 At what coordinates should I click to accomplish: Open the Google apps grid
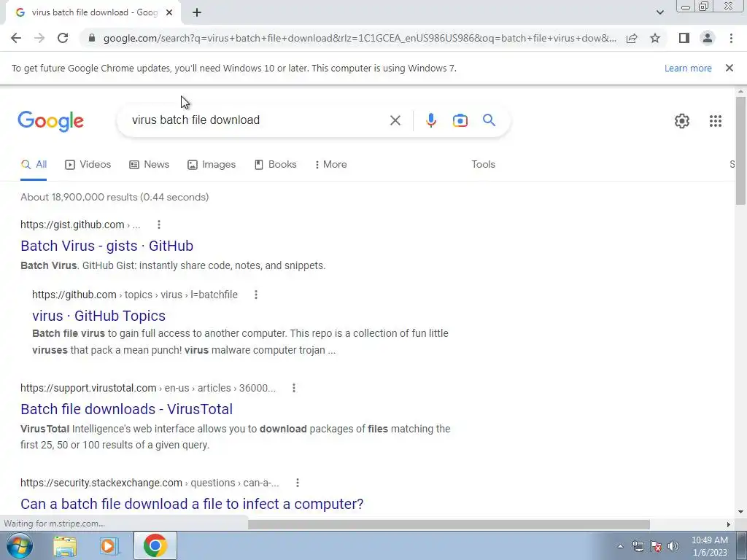click(x=715, y=121)
